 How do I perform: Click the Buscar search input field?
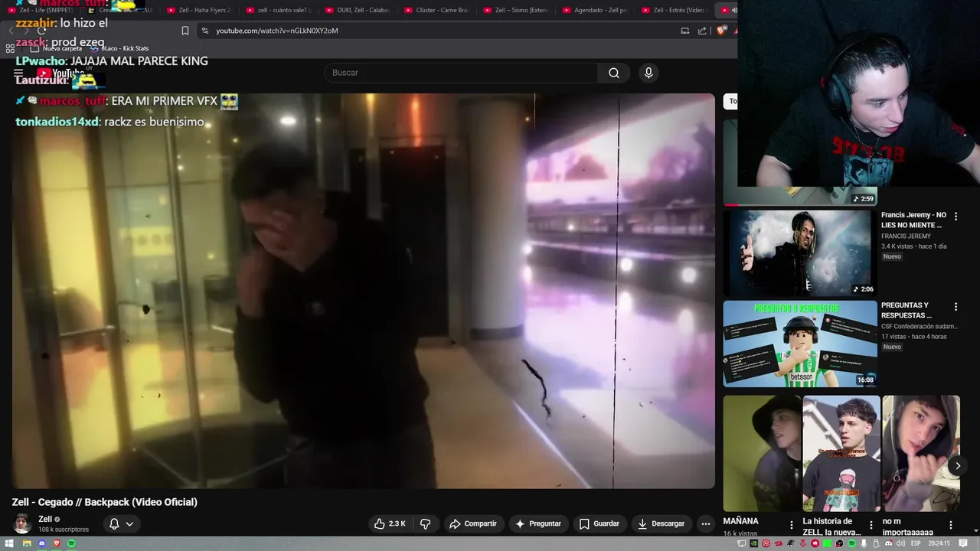point(461,73)
